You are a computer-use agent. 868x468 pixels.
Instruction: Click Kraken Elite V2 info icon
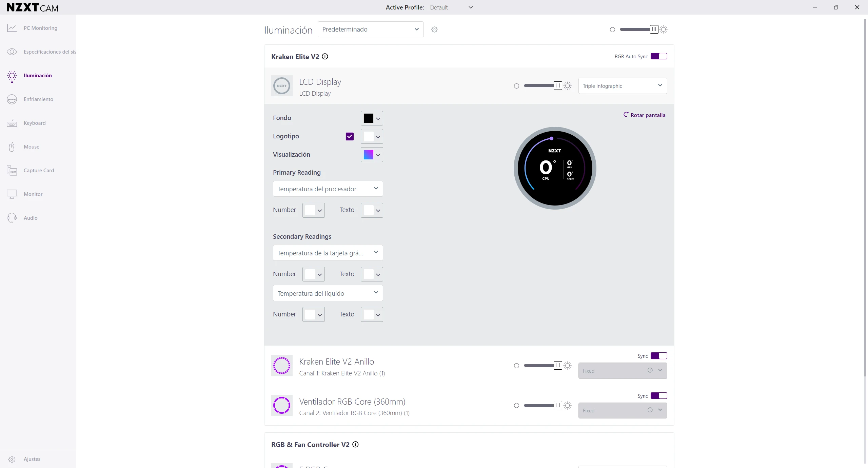point(325,57)
